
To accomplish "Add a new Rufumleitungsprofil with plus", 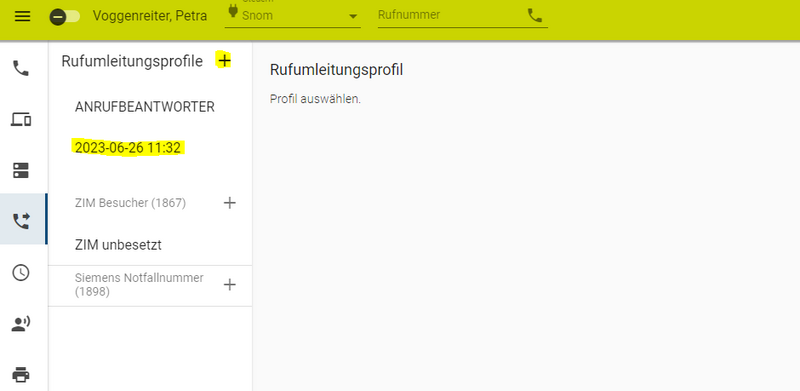I will [224, 61].
